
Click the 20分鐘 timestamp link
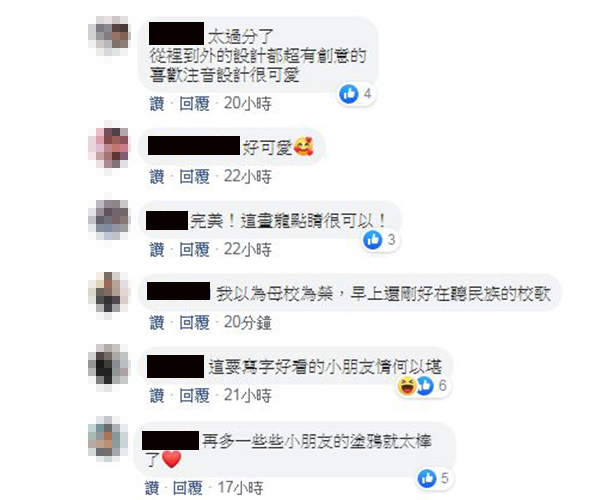[x=248, y=323]
